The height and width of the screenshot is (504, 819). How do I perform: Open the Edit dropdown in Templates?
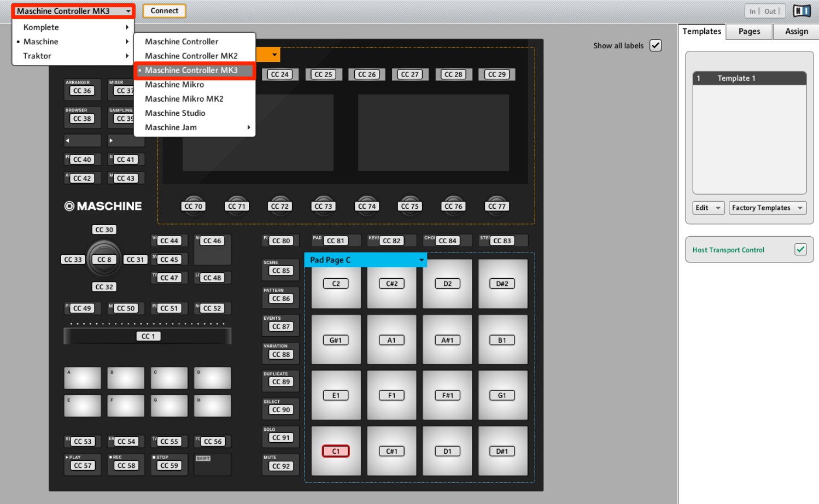coord(709,208)
